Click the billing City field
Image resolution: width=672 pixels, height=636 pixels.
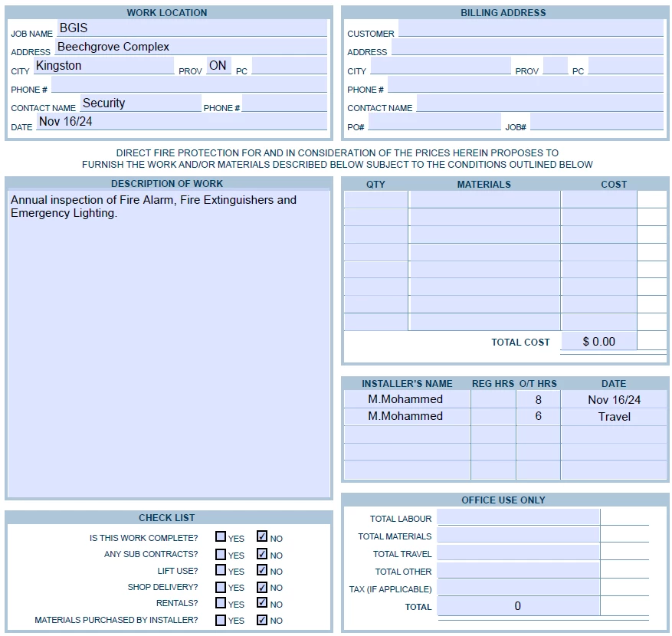[x=441, y=66]
